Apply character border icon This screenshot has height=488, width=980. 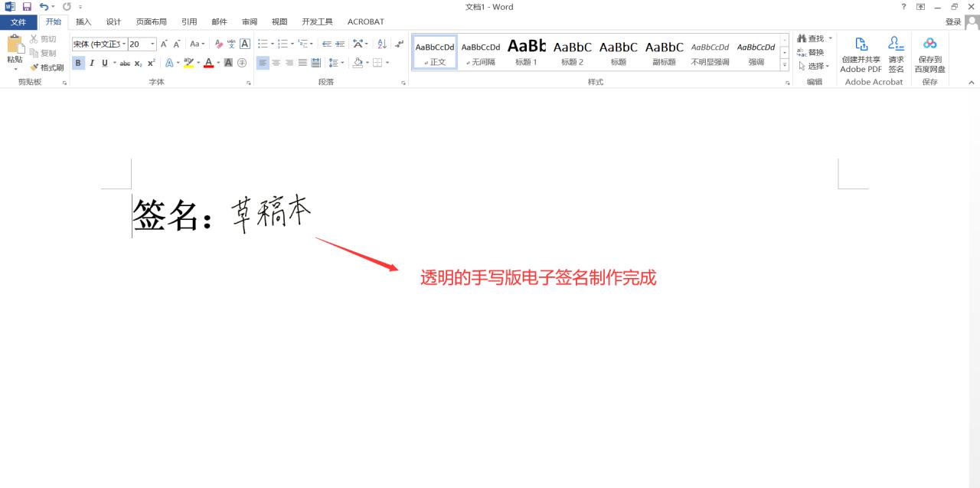pos(245,44)
